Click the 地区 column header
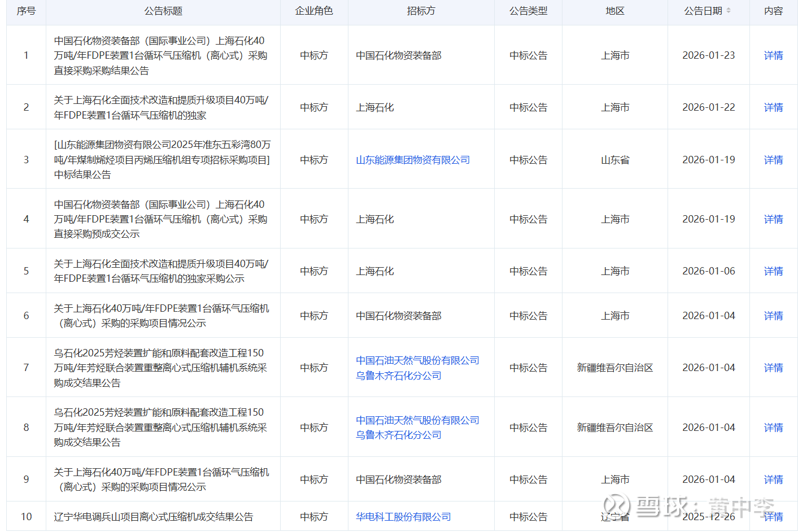 pyautogui.click(x=615, y=11)
